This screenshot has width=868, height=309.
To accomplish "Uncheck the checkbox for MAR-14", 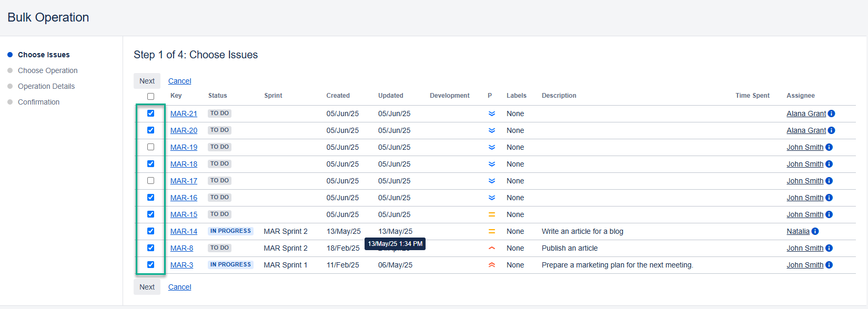I will [x=151, y=231].
